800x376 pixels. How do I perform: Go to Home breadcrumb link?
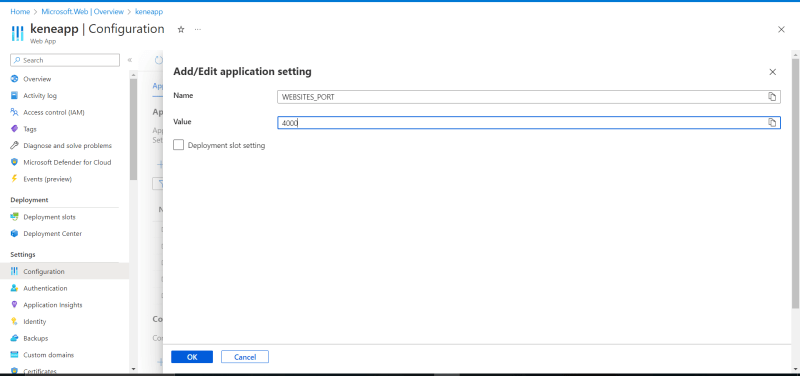tap(20, 11)
